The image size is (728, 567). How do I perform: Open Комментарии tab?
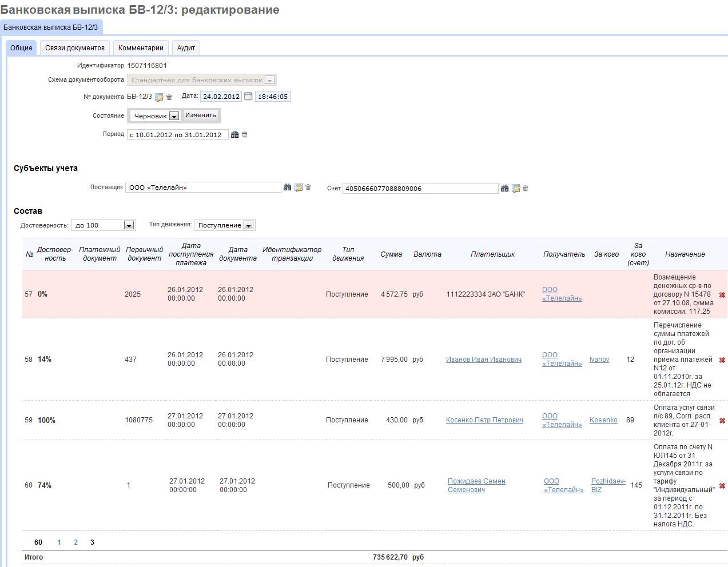point(141,48)
